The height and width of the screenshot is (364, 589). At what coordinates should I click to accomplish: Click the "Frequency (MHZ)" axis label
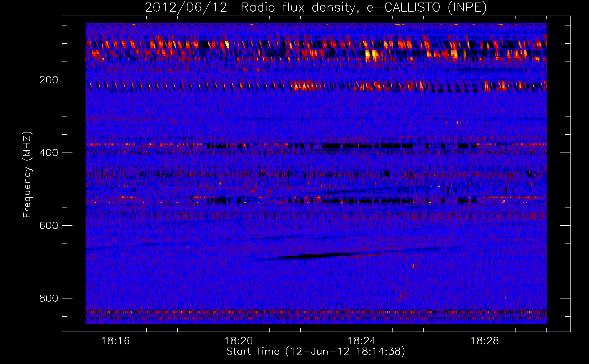pyautogui.click(x=27, y=175)
